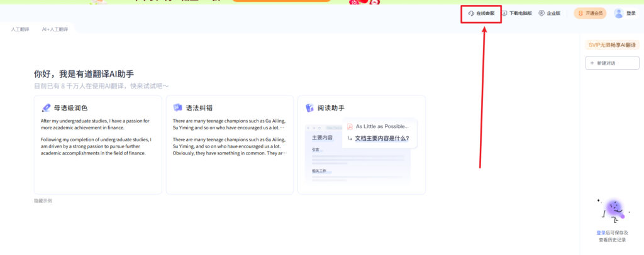Click the 登录 text in top bar
The height and width of the screenshot is (255, 644).
pyautogui.click(x=631, y=13)
